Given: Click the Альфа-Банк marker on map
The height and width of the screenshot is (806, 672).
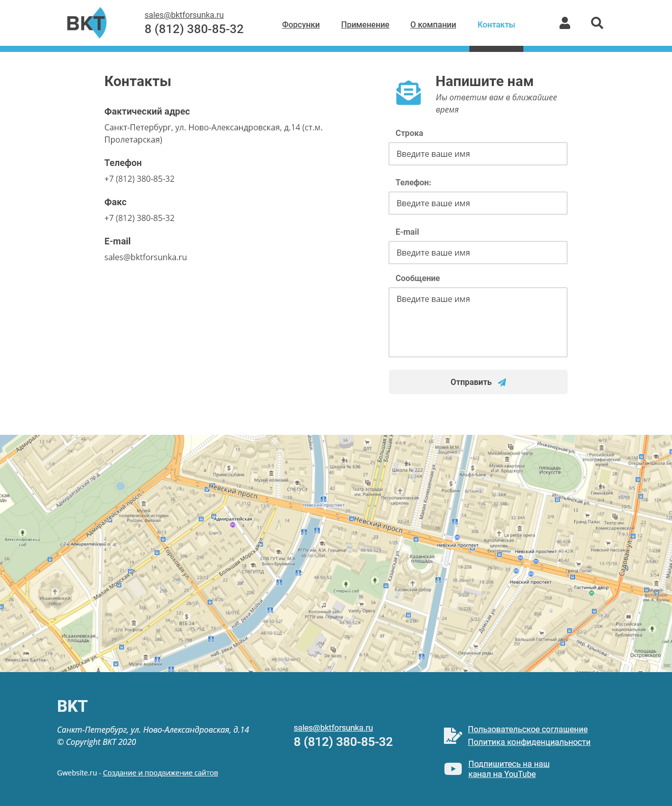Looking at the screenshot, I should (472, 468).
